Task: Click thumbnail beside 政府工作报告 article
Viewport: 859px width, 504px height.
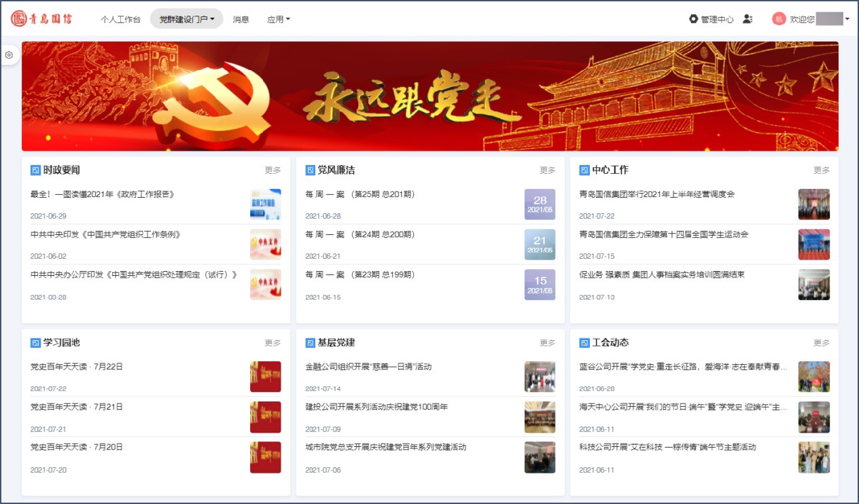Action: (x=266, y=204)
